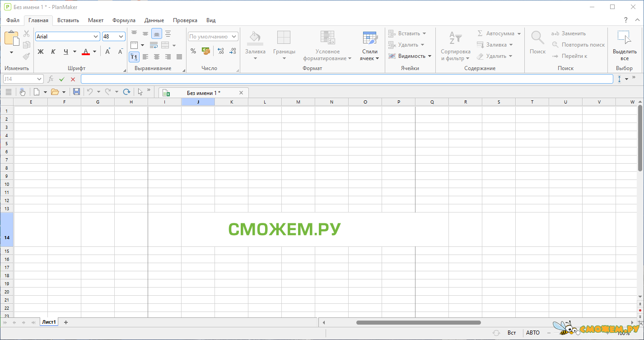Image resolution: width=644 pixels, height=340 pixels.
Task: Expand Сортировка и фильтр menu
Action: [455, 46]
